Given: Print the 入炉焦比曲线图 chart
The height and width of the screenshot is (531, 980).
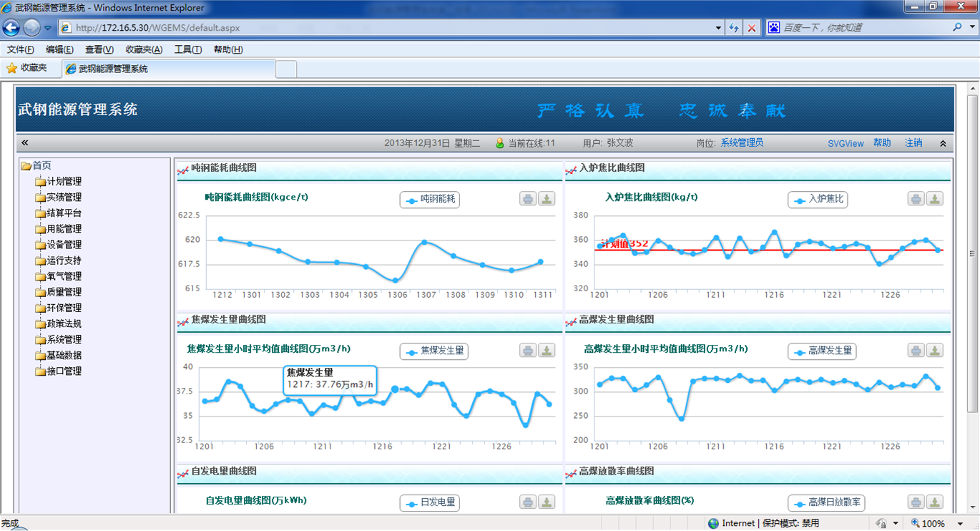Looking at the screenshot, I should pos(916,199).
